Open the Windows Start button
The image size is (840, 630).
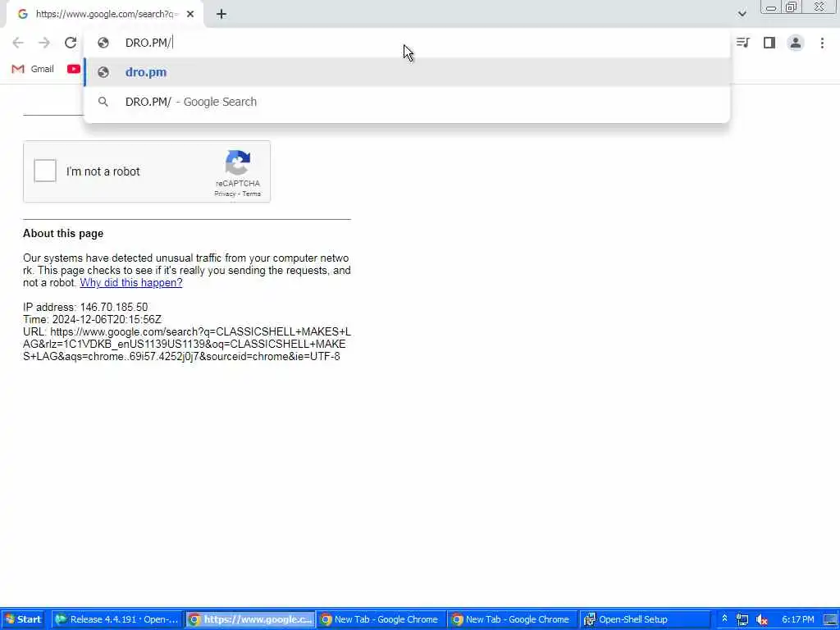point(23,619)
